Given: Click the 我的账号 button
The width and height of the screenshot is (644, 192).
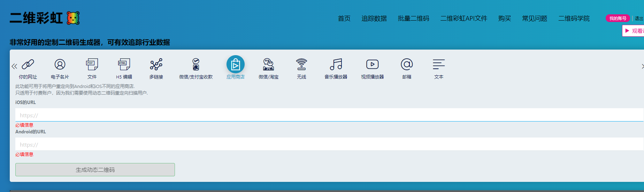Looking at the screenshot, I should [618, 18].
